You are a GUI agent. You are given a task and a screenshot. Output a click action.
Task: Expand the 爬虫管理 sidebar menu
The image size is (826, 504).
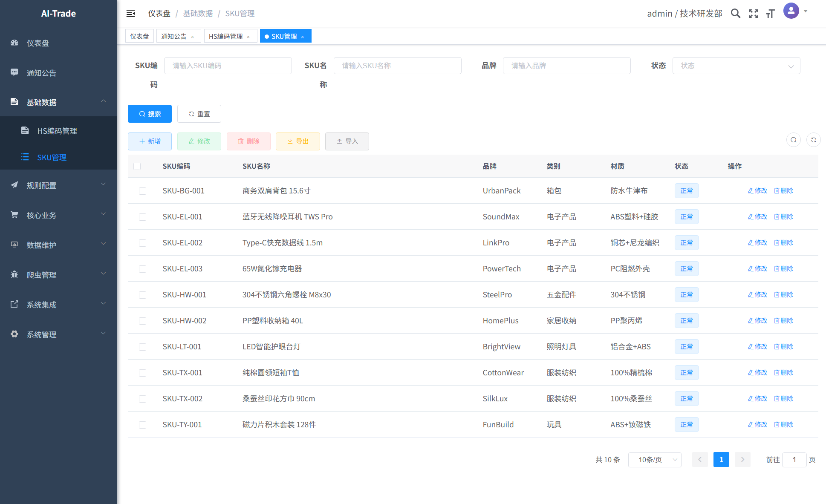pyautogui.click(x=58, y=274)
